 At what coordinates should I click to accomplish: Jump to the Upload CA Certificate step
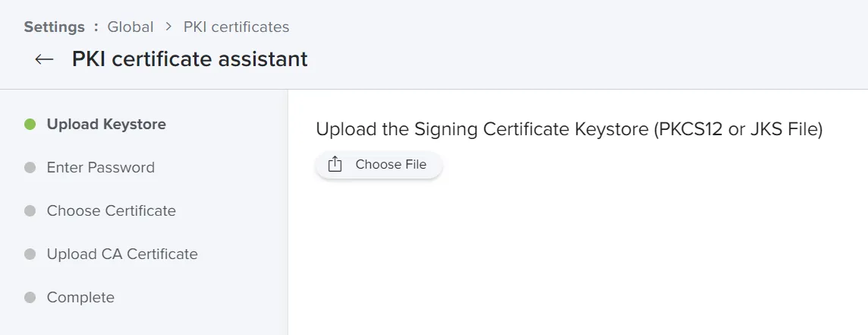click(x=122, y=254)
